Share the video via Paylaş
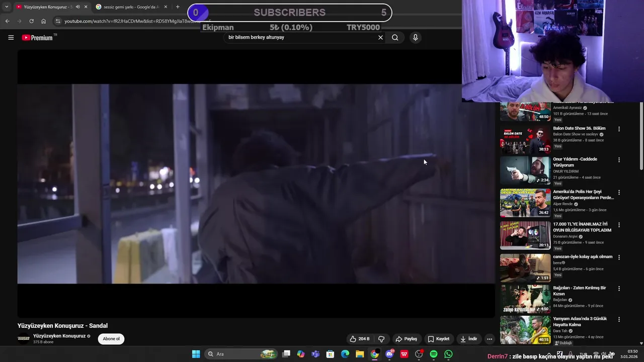The width and height of the screenshot is (644, 362). 406,339
